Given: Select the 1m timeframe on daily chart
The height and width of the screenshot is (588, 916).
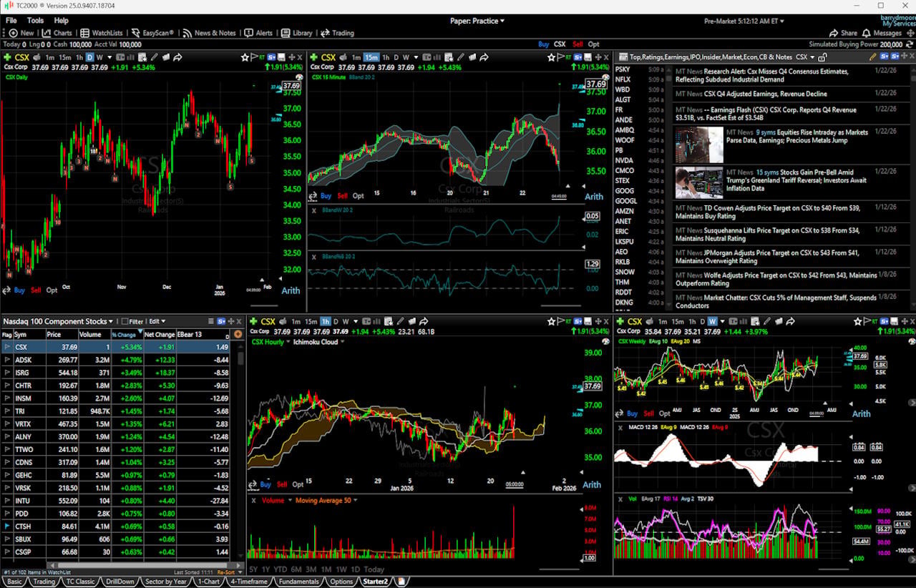Looking at the screenshot, I should 49,57.
